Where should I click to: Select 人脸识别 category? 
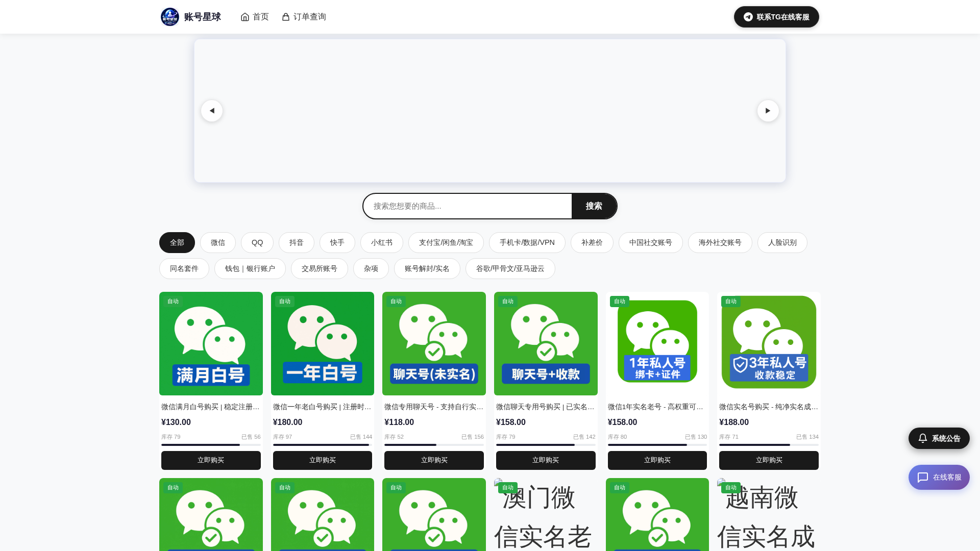pyautogui.click(x=782, y=243)
